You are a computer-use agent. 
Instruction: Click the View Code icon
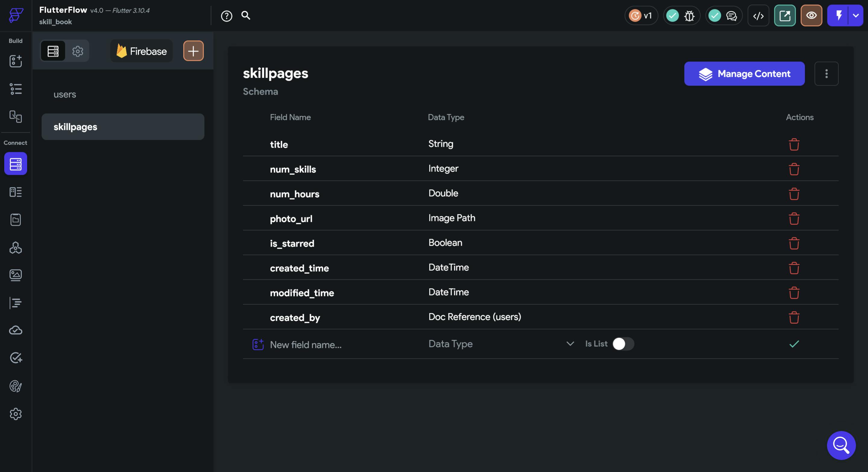[x=758, y=15]
